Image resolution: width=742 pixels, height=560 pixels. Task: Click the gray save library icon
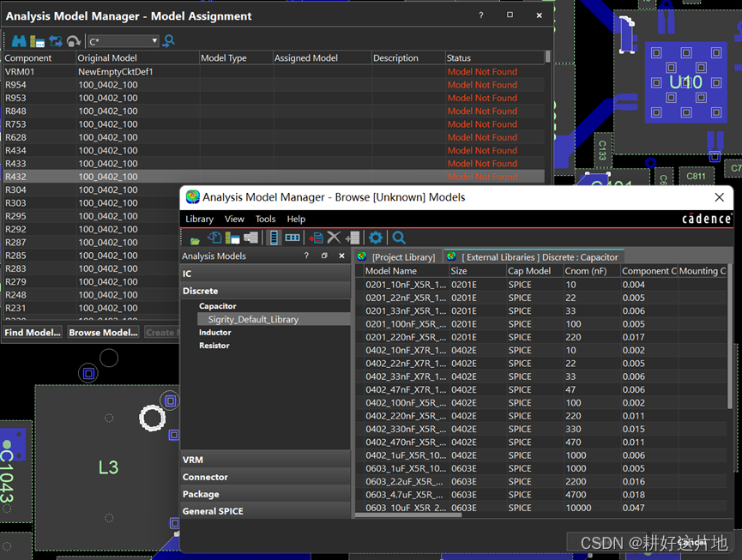tap(250, 238)
